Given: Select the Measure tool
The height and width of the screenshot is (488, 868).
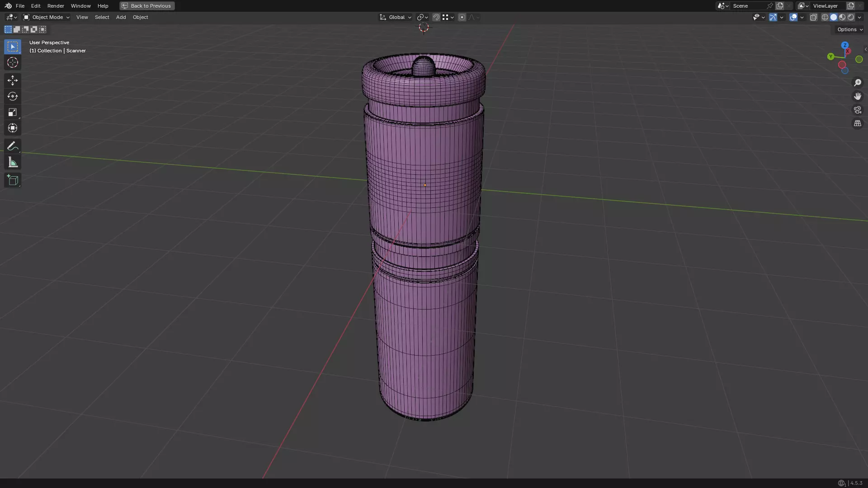Looking at the screenshot, I should point(13,162).
